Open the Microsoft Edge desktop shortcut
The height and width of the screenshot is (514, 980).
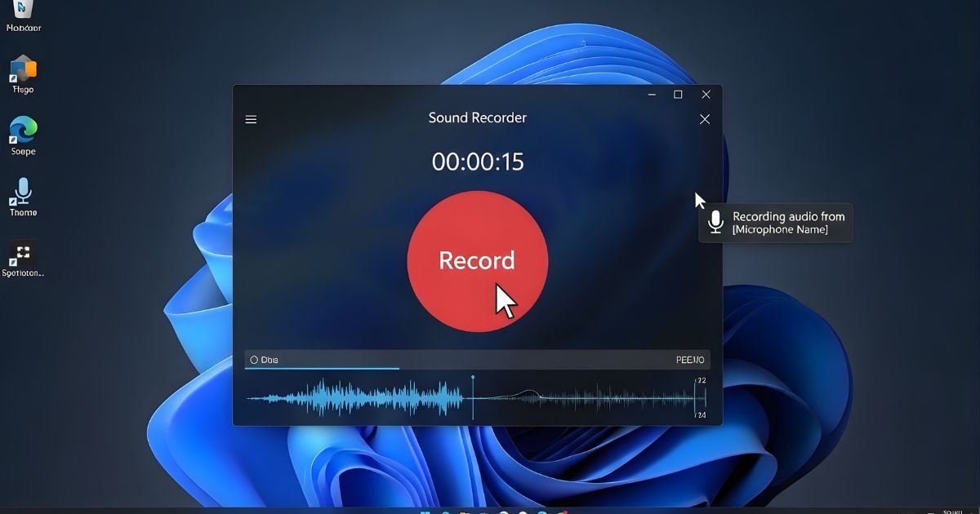point(23,132)
